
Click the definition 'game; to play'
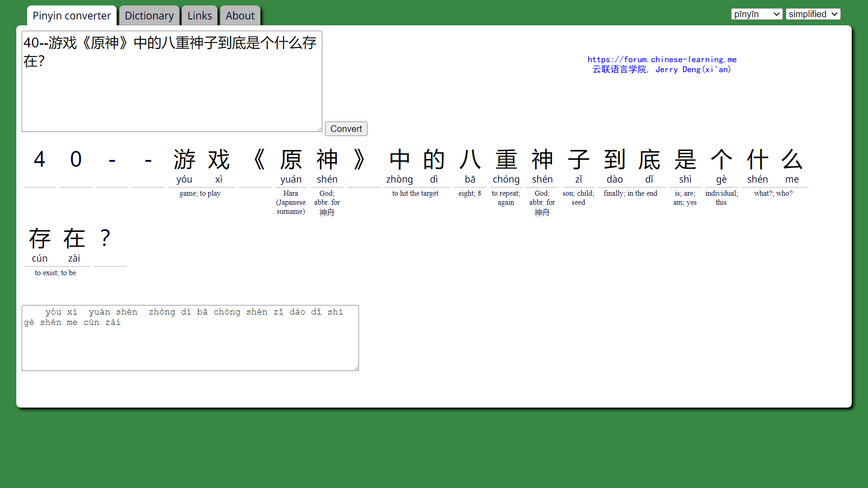point(200,193)
